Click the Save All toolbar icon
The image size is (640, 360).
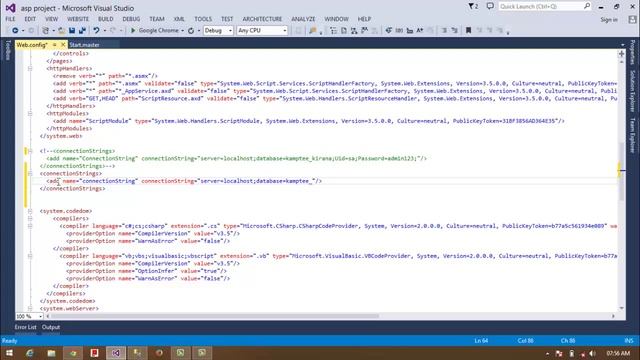(x=82, y=31)
